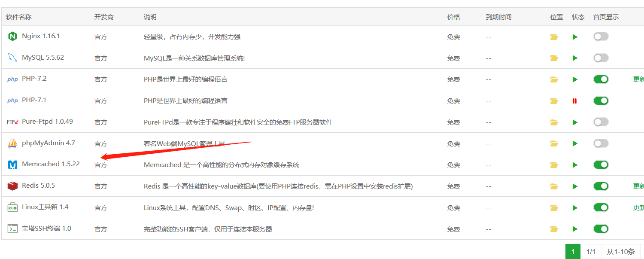Image resolution: width=644 pixels, height=259 pixels.
Task: Open Memcached 1.5.22 software settings
Action: pyautogui.click(x=51, y=164)
